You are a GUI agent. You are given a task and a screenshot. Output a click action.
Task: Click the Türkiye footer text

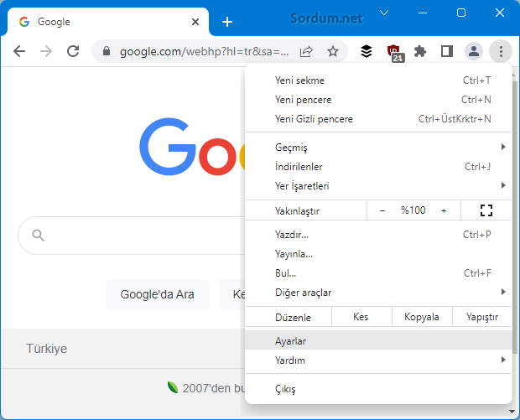pyautogui.click(x=47, y=349)
